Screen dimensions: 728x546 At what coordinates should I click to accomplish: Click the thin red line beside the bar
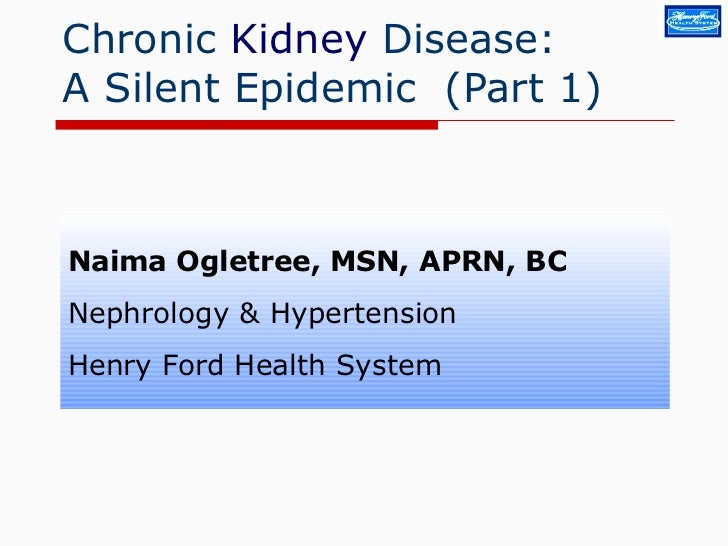tap(556, 121)
